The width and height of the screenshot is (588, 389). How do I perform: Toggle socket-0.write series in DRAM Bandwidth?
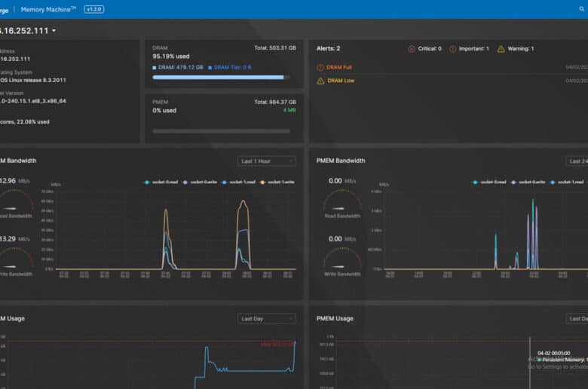200,182
